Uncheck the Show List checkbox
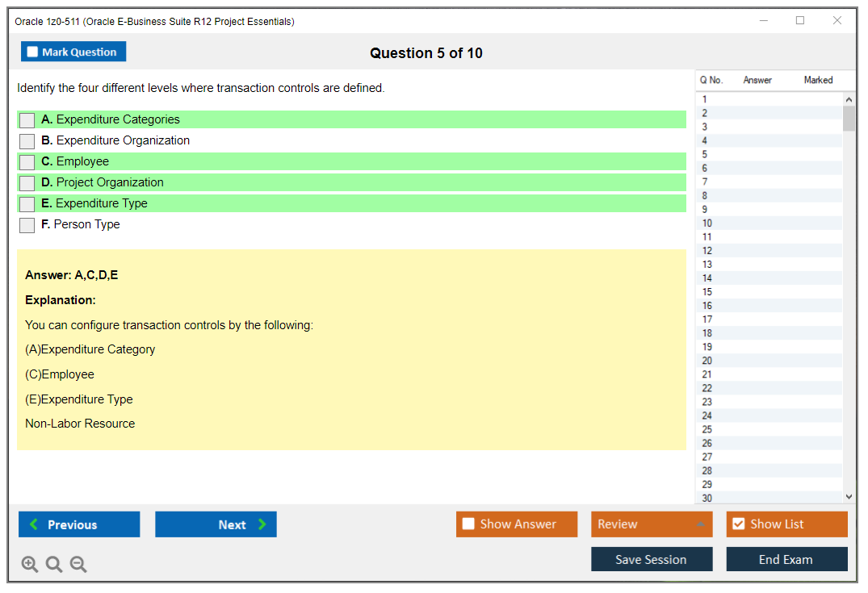This screenshot has width=868, height=593. point(738,524)
